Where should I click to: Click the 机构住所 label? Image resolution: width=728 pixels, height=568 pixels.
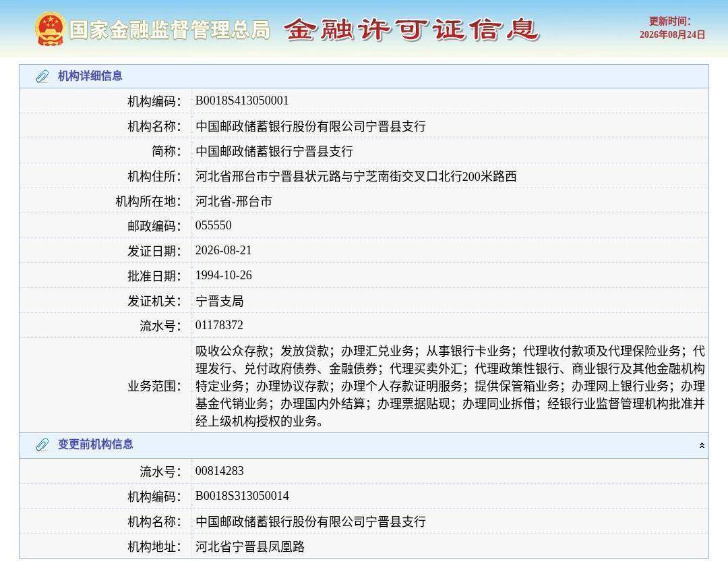154,176
